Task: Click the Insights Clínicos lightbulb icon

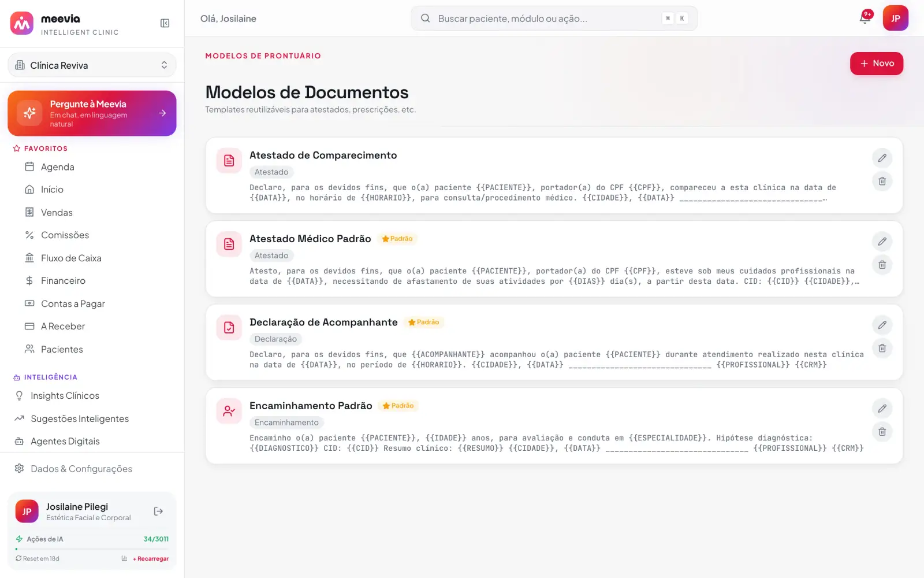Action: (19, 395)
